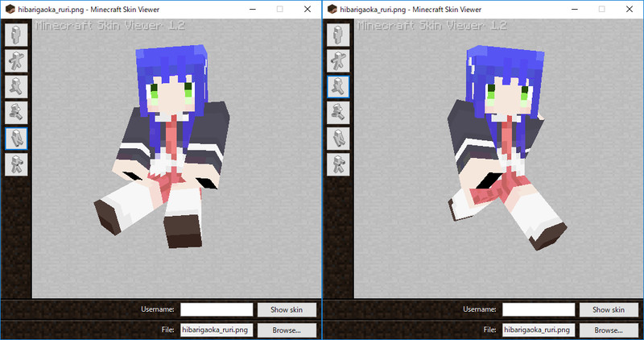
Task: Select the top standing pose in right window
Action: point(338,35)
